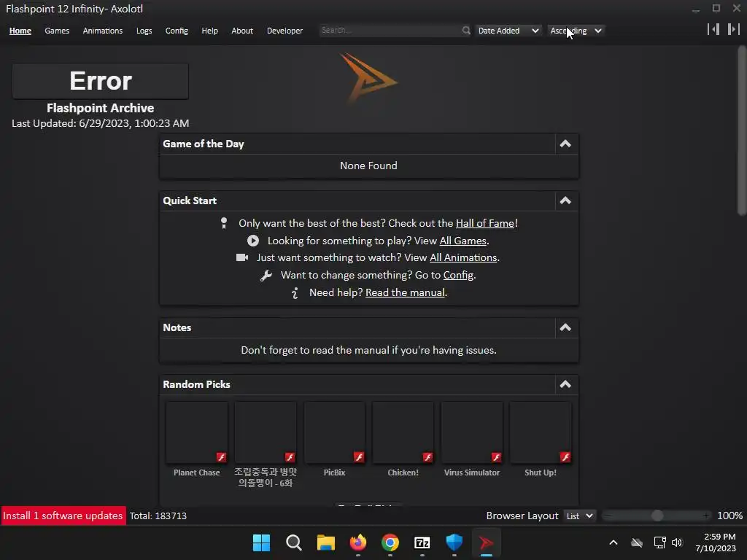Click the network display tray icon
Viewport: 747px width, 560px height.
tap(659, 542)
